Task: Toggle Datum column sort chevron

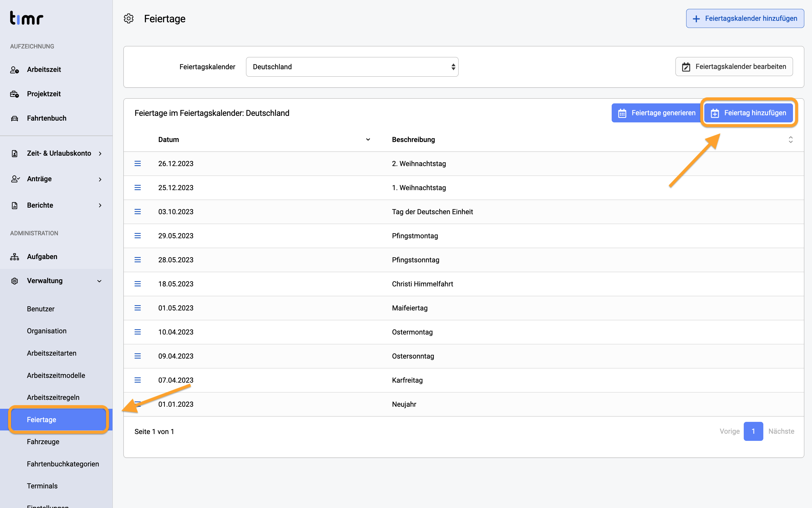Action: pyautogui.click(x=368, y=139)
